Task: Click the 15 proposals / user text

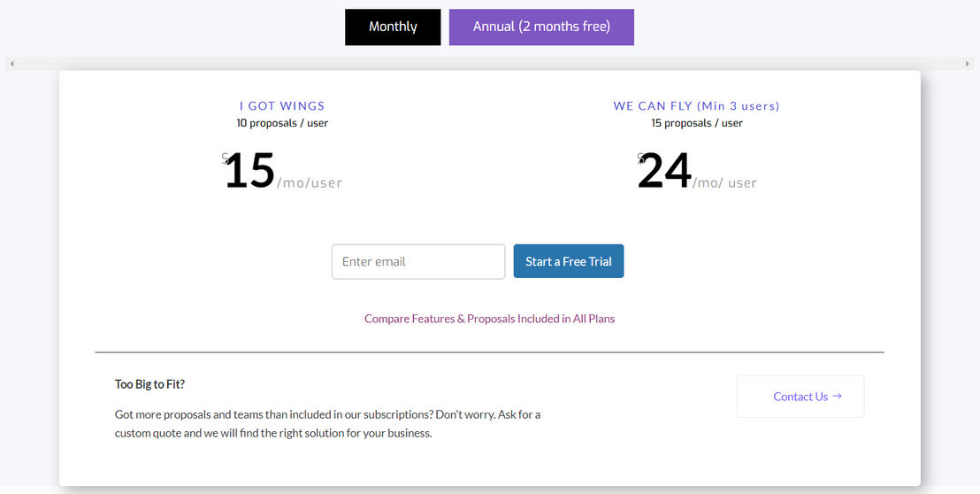Action: pyautogui.click(x=697, y=123)
